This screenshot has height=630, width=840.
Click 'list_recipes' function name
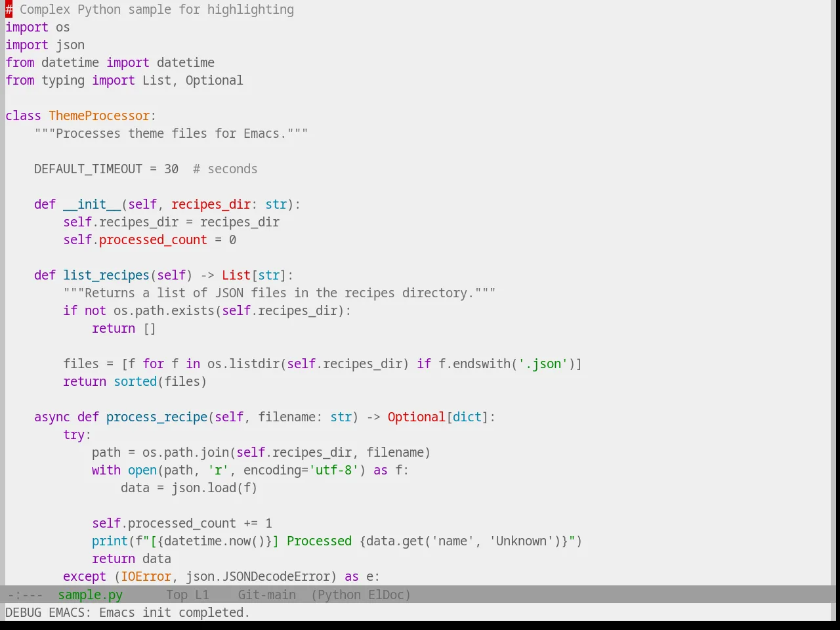[x=106, y=275]
